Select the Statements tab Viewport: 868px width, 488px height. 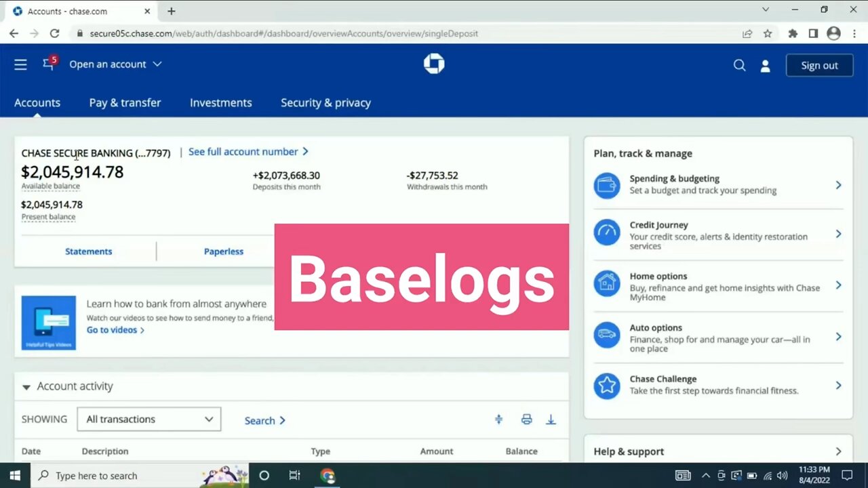(88, 251)
